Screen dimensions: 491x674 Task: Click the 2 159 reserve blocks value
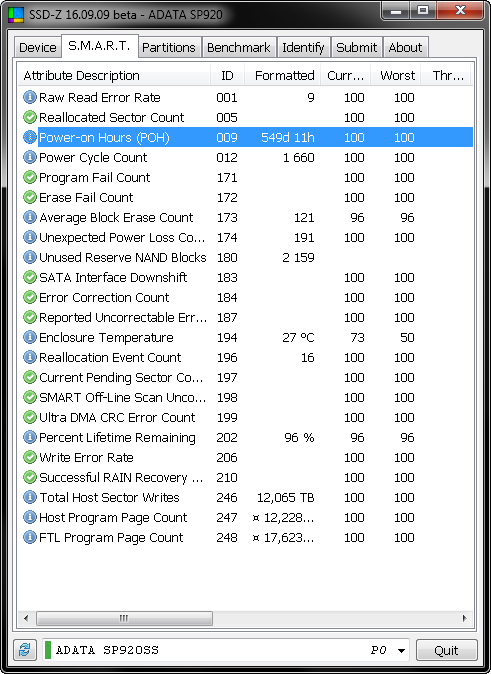pyautogui.click(x=298, y=257)
